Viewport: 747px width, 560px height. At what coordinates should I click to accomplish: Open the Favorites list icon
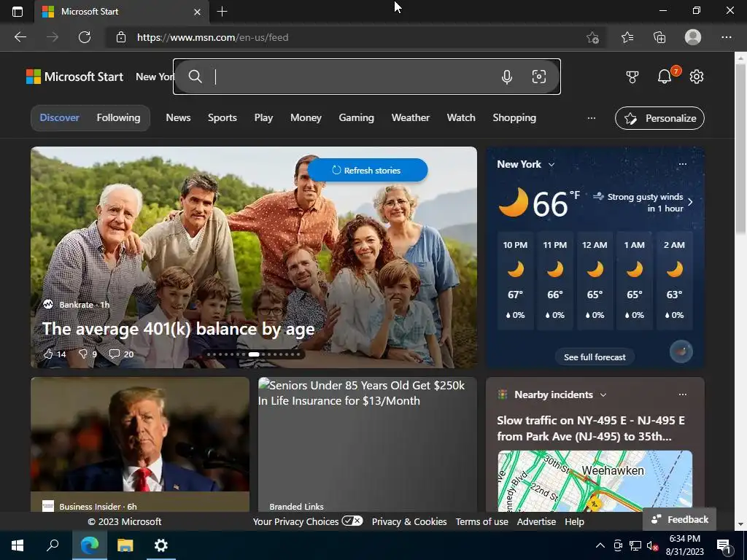tap(627, 37)
